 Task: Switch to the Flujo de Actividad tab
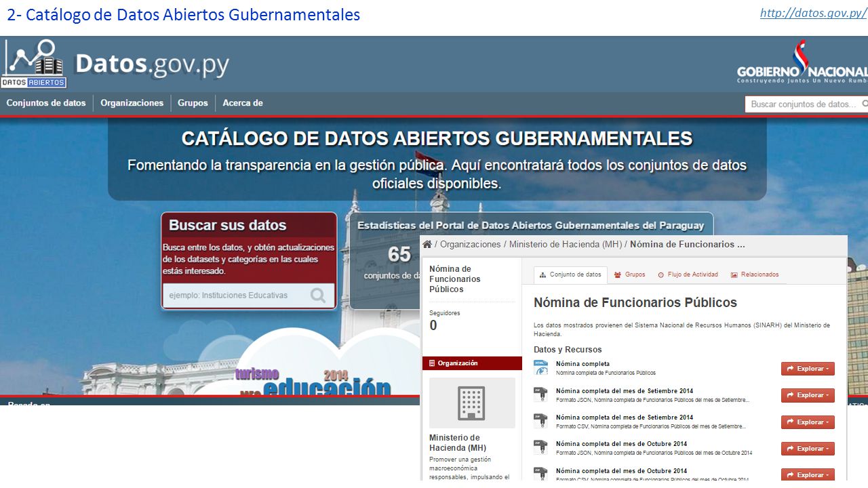[688, 275]
